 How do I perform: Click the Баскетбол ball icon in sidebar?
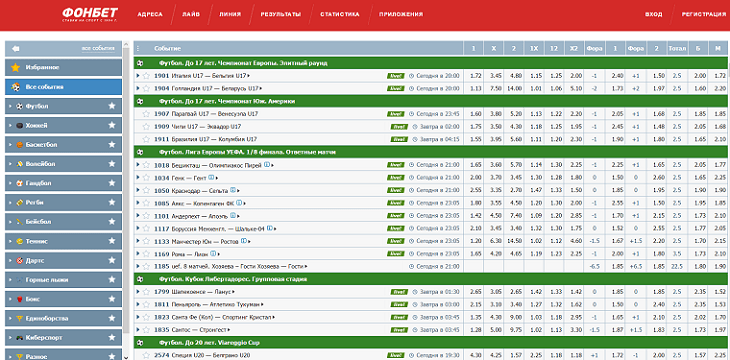(20, 145)
